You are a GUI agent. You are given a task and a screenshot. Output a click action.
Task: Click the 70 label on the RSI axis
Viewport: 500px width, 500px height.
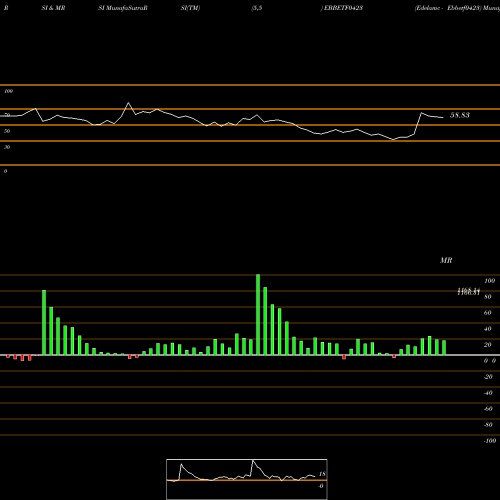pyautogui.click(x=7, y=115)
